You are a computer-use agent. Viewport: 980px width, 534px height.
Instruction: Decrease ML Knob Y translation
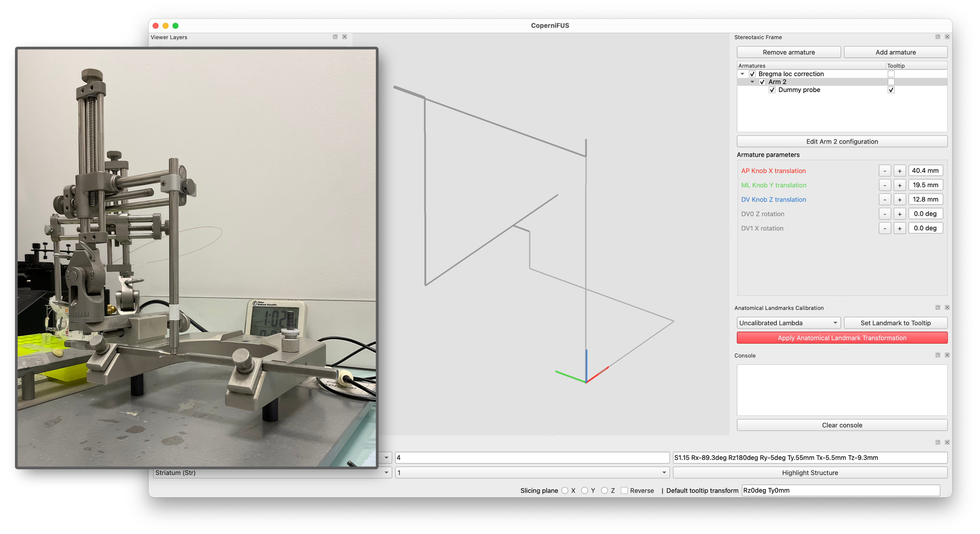click(x=885, y=185)
